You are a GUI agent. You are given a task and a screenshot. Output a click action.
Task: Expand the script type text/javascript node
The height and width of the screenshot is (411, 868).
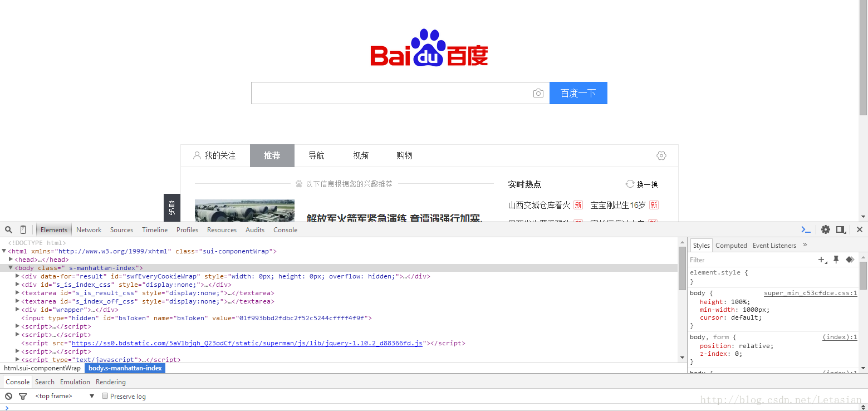[x=17, y=360]
